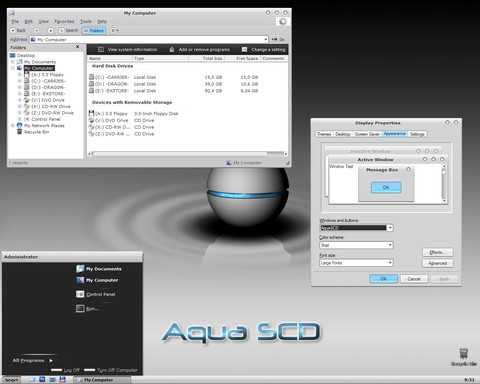Click the Back navigation arrow icon
This screenshot has width=480, height=384.
[x=13, y=30]
